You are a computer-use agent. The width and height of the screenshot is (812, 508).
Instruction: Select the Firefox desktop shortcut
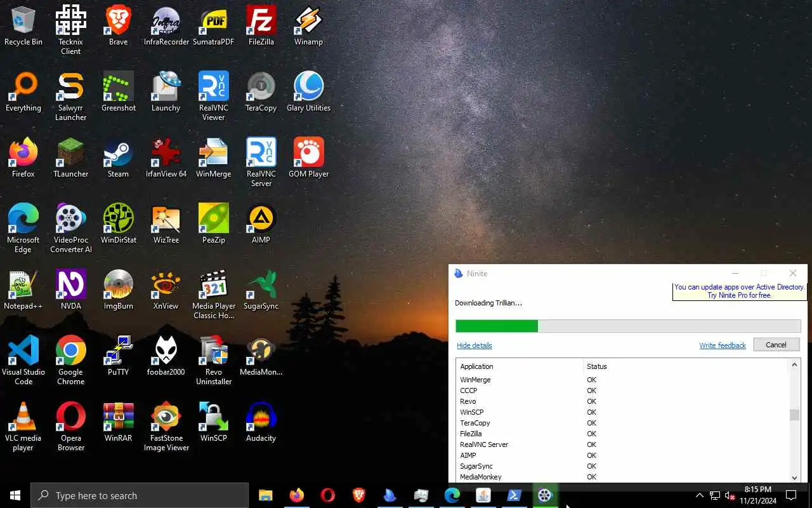coord(23,159)
